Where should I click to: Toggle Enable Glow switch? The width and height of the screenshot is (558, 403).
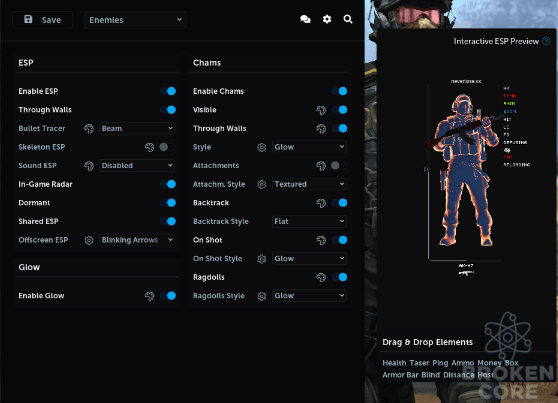coord(168,295)
